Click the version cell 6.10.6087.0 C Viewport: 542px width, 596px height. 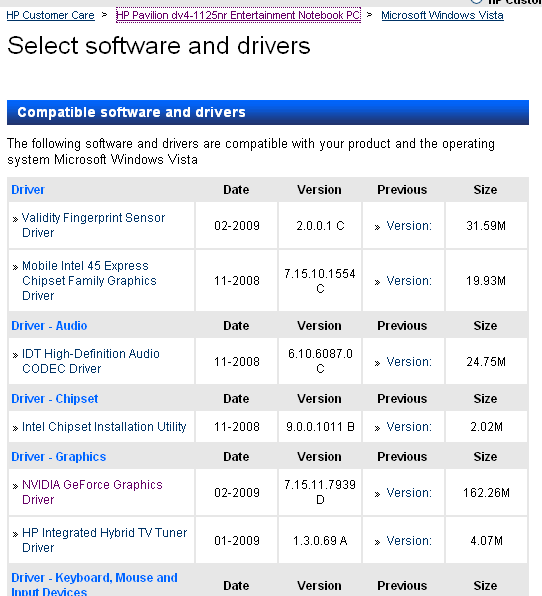coord(320,361)
